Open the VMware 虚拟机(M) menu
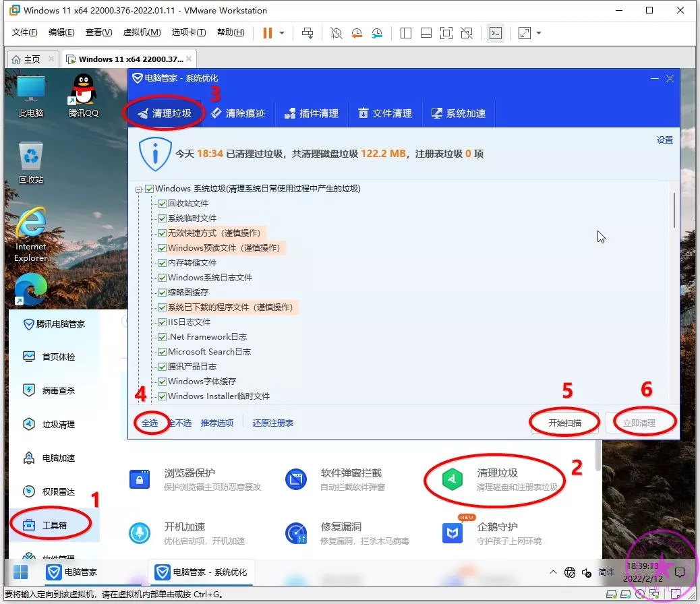Image resolution: width=700 pixels, height=604 pixels. (142, 33)
